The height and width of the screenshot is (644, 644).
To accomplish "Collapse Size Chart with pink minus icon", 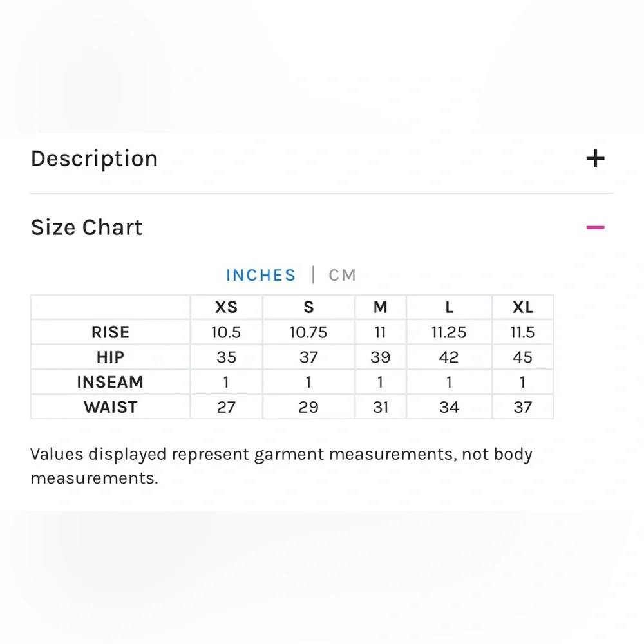I will (x=595, y=227).
